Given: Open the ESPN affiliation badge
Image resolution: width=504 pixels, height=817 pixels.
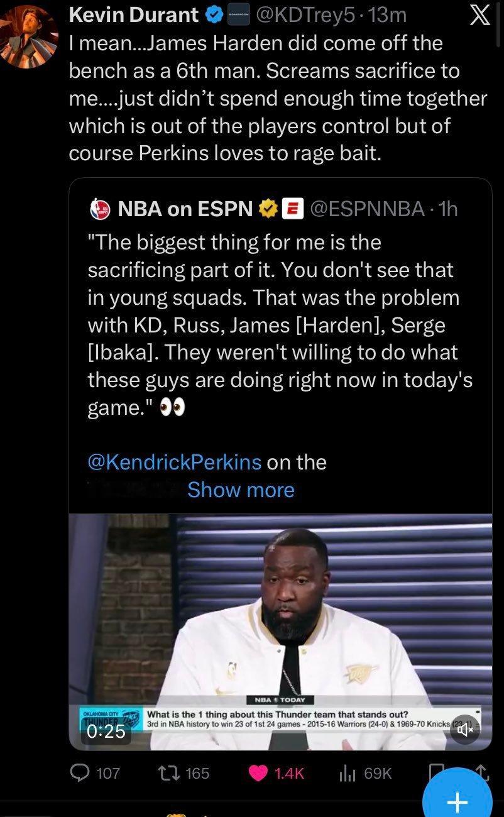Looking at the screenshot, I should point(293,209).
